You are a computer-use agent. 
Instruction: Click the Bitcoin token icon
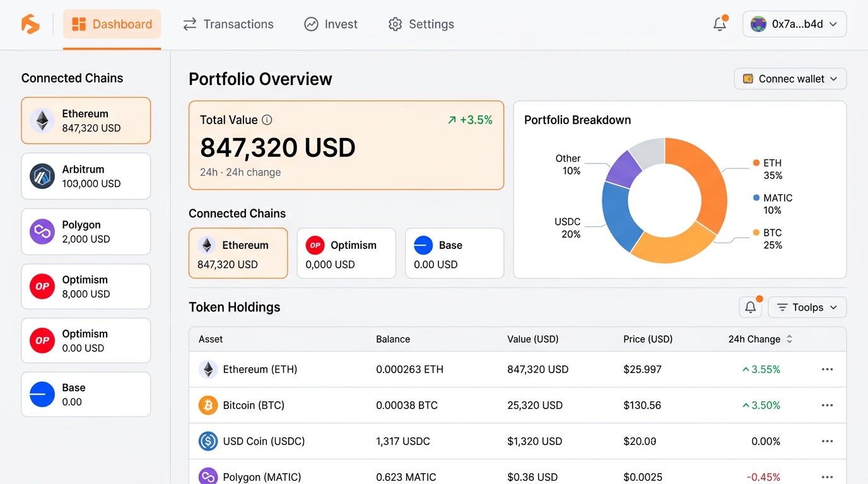[x=208, y=405]
